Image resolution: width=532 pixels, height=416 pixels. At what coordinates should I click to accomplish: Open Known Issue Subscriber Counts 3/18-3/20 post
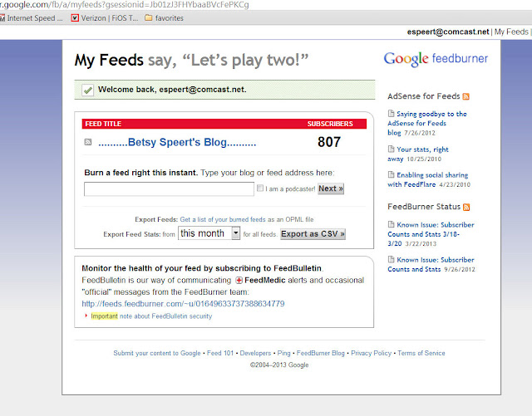point(431,234)
